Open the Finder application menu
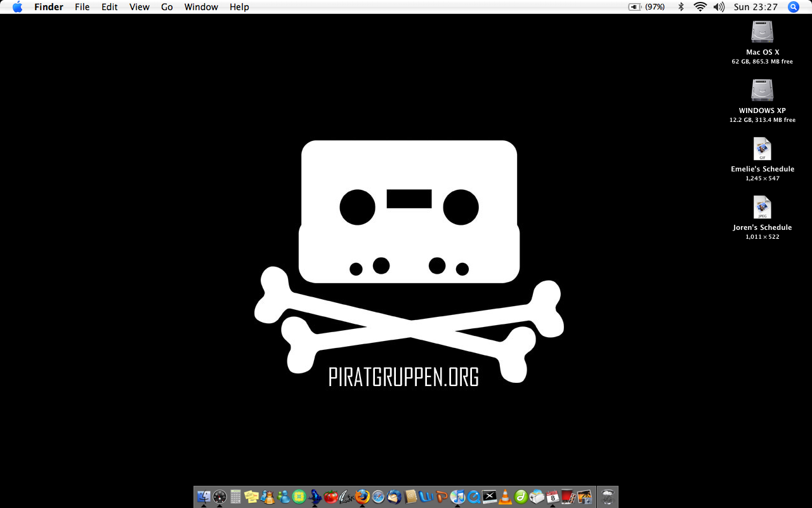This screenshot has width=812, height=508. pos(49,7)
